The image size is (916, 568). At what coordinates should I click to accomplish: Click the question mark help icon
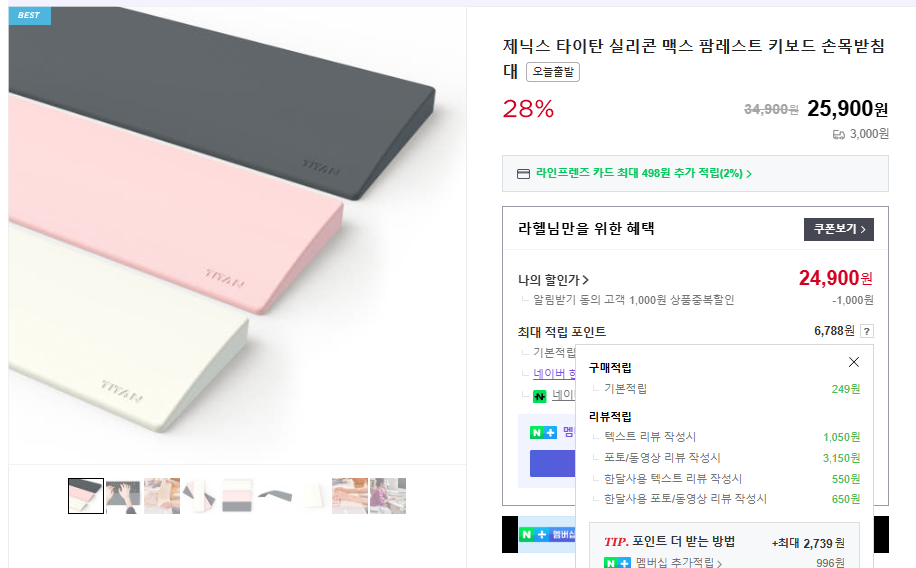point(866,331)
